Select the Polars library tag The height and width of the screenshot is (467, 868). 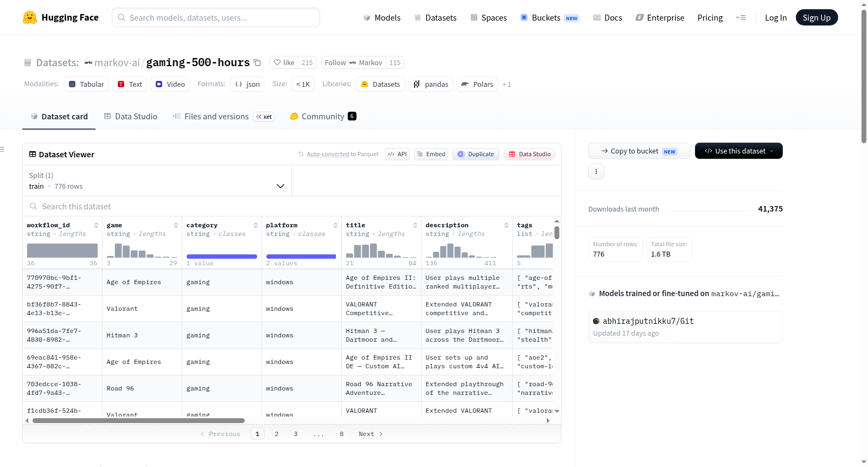click(477, 84)
